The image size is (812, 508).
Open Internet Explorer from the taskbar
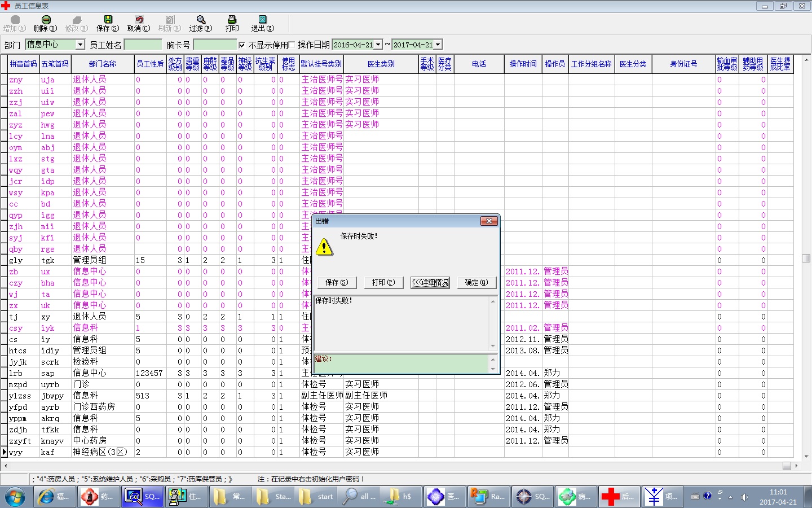[55, 497]
